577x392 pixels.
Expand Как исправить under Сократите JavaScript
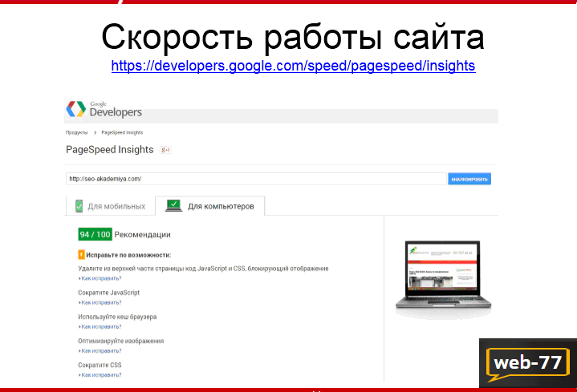click(x=100, y=303)
